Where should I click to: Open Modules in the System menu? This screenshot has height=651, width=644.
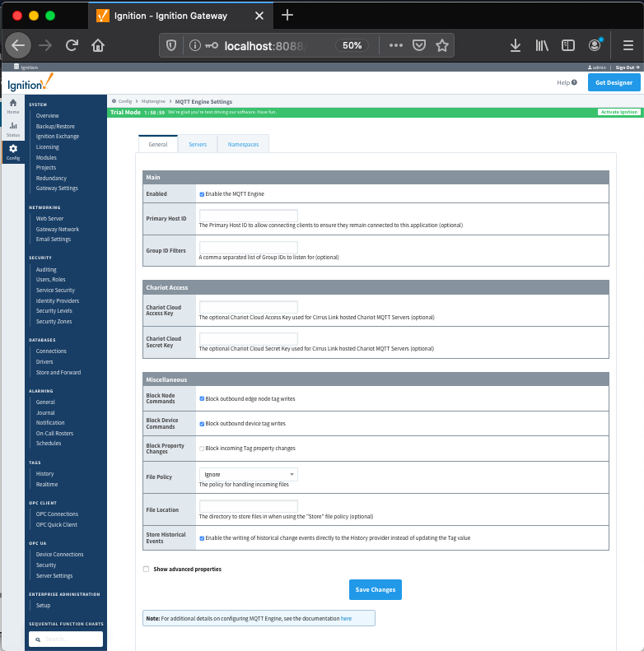46,157
